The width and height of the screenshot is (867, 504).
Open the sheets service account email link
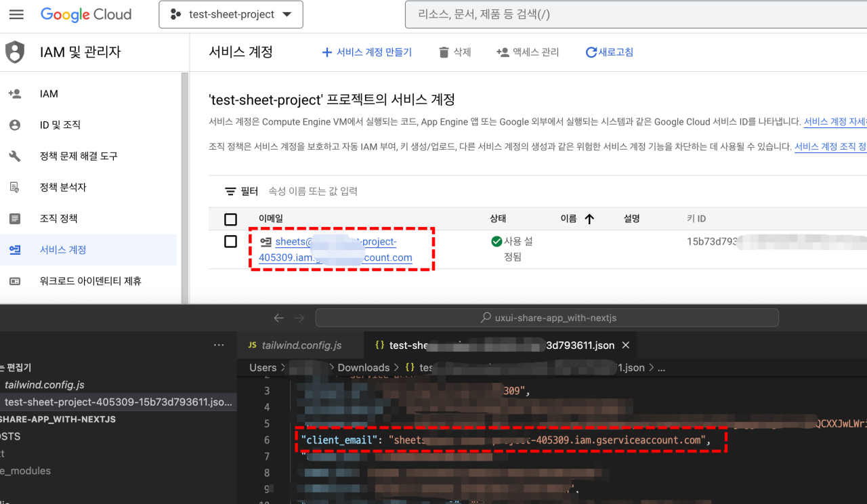336,250
